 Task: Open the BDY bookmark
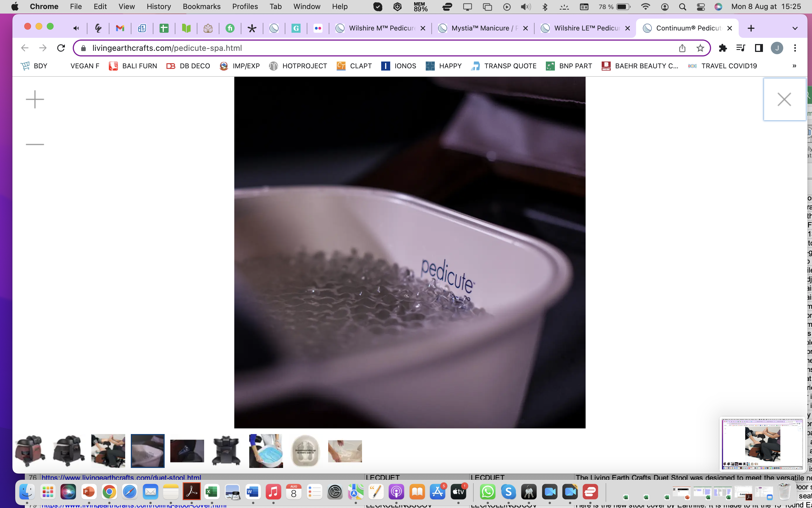click(34, 66)
